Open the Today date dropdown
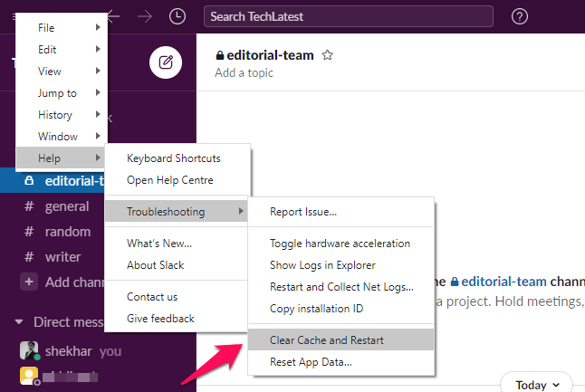The width and height of the screenshot is (585, 392). point(536,384)
